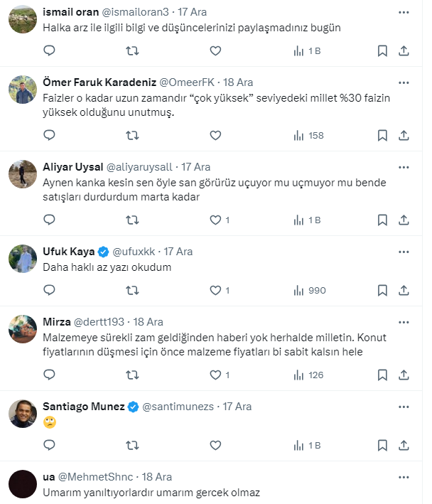432x504 pixels.
Task: Like Aliyar Uysal's tweet
Action: click(215, 220)
